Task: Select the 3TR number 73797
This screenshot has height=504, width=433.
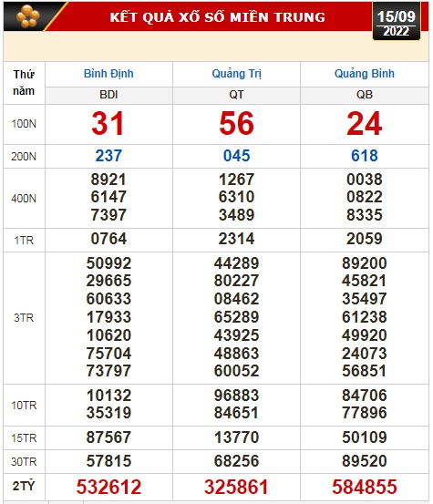Action: tap(108, 371)
